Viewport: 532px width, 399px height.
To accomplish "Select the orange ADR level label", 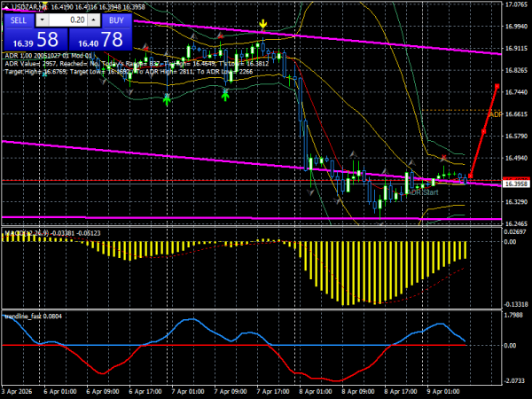I will [495, 114].
